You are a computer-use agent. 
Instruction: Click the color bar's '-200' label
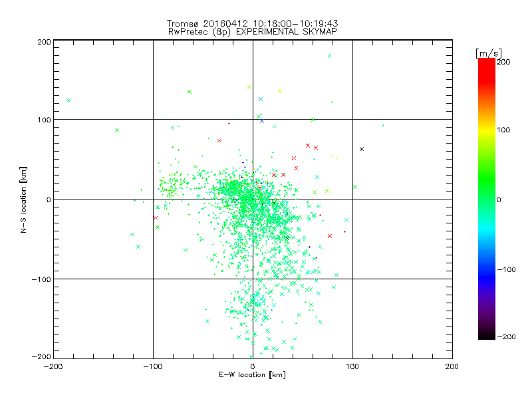(506, 336)
